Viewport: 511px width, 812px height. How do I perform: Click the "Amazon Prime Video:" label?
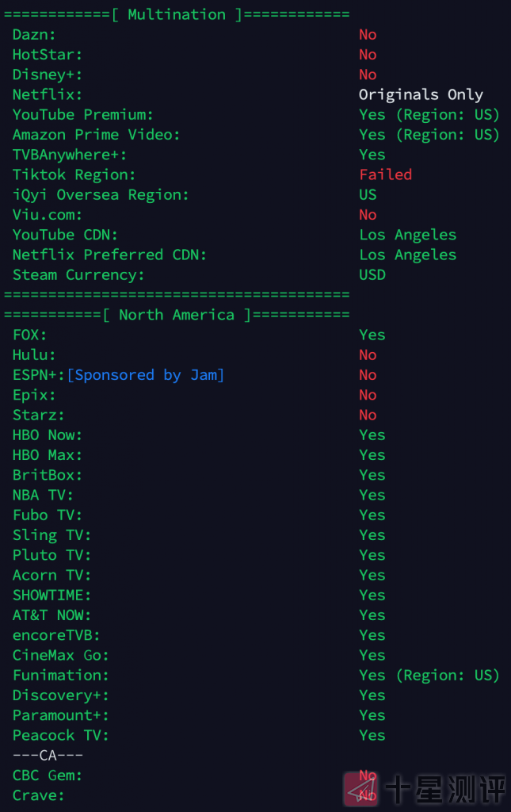click(97, 135)
